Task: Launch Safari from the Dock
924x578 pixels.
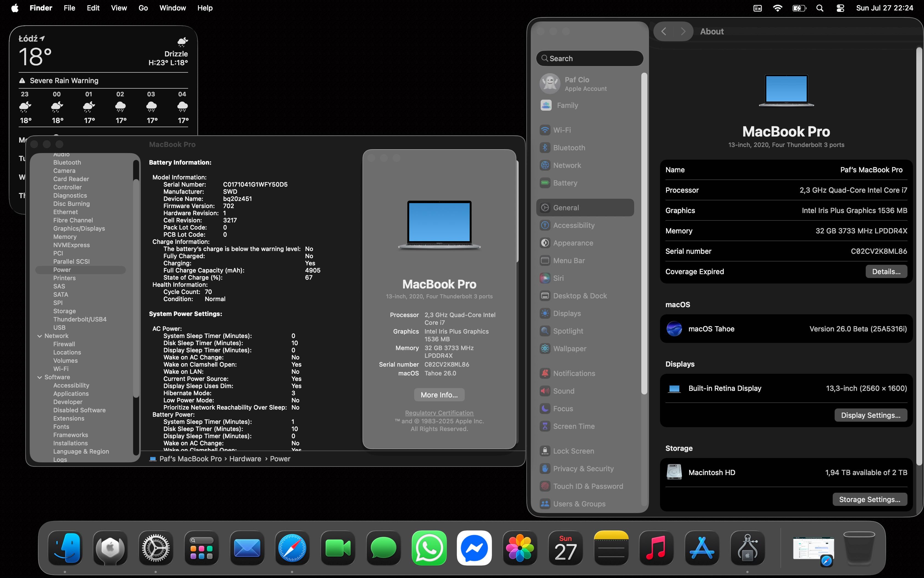Action: tap(293, 548)
